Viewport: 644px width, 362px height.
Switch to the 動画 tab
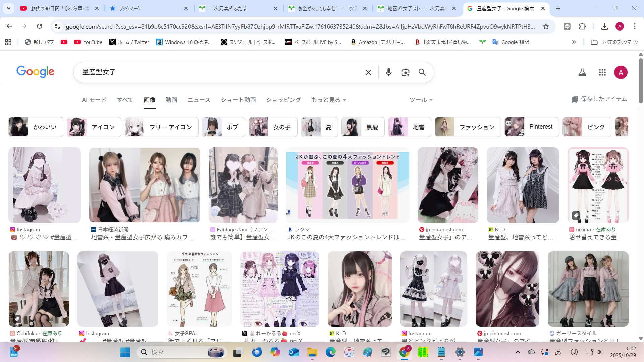pos(171,100)
